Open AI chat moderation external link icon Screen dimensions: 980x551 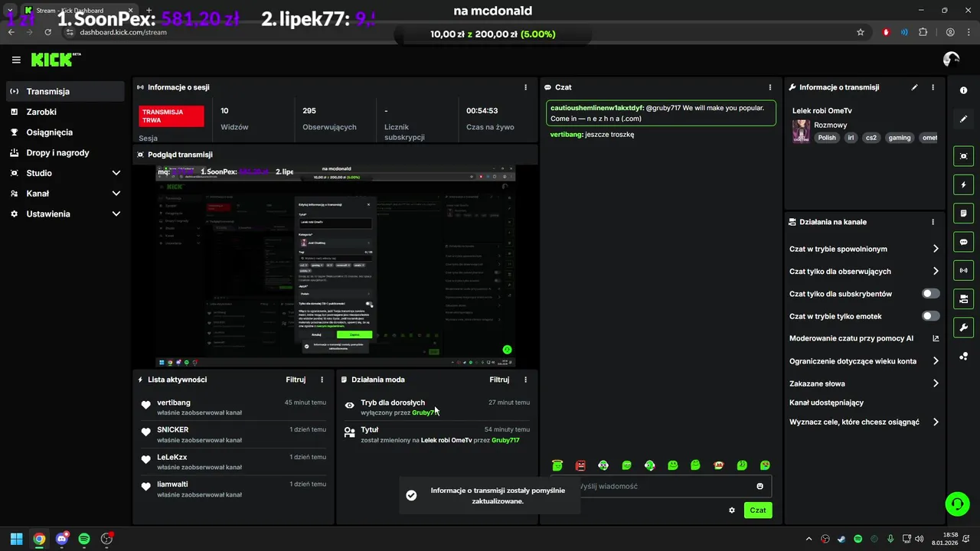(936, 338)
